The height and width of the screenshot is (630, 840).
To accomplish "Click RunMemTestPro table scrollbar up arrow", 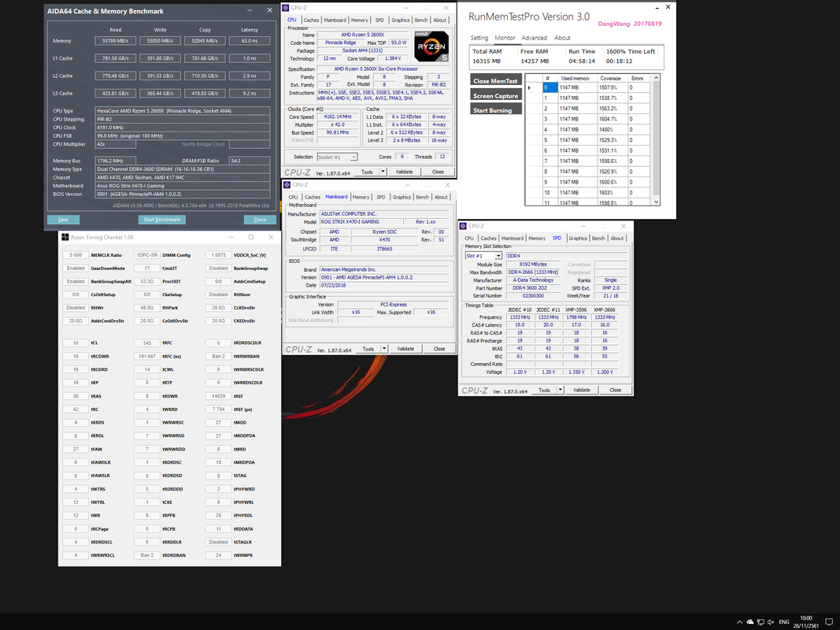I will coord(657,78).
